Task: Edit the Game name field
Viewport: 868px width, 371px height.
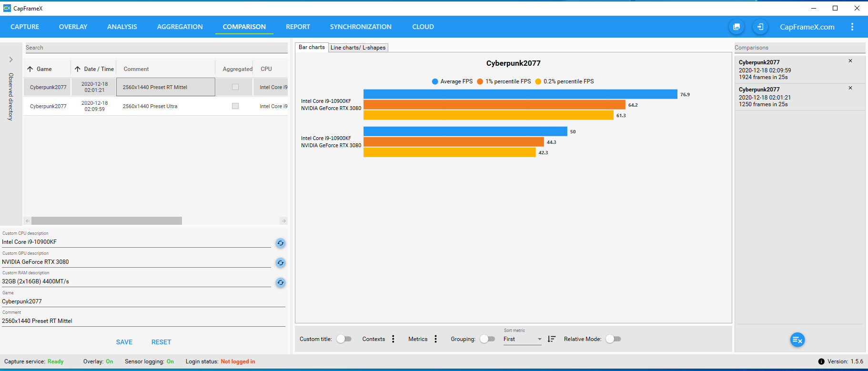Action: (x=143, y=301)
